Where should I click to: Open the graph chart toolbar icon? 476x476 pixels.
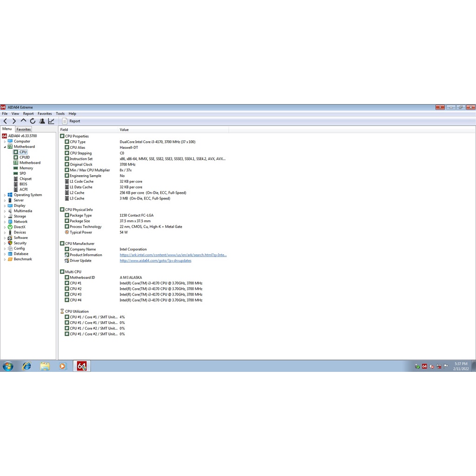point(51,121)
